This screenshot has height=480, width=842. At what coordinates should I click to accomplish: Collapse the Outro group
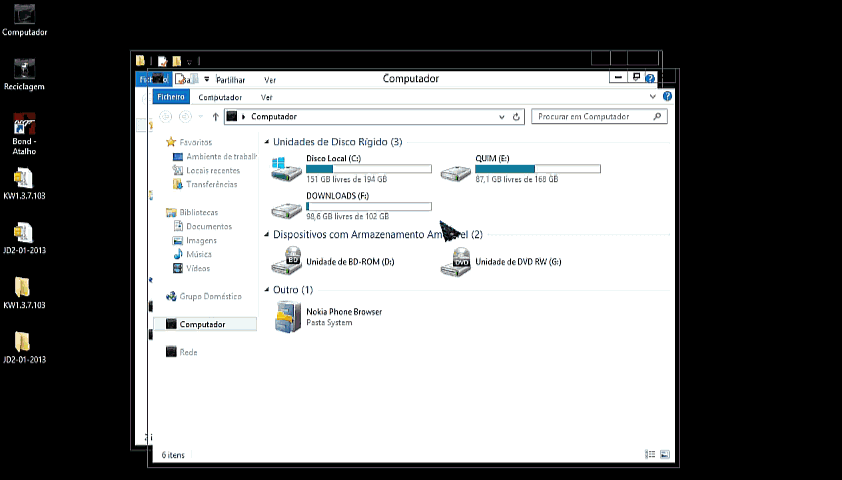point(267,290)
